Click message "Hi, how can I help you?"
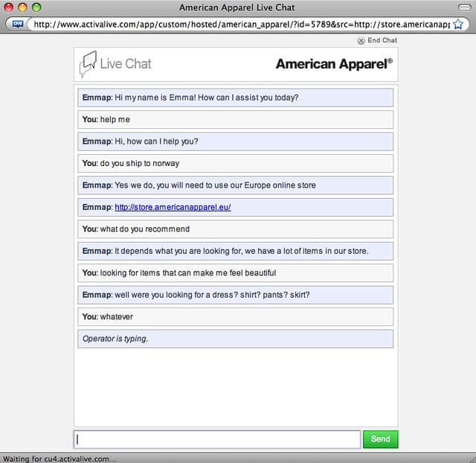The width and height of the screenshot is (476, 463). 235,141
